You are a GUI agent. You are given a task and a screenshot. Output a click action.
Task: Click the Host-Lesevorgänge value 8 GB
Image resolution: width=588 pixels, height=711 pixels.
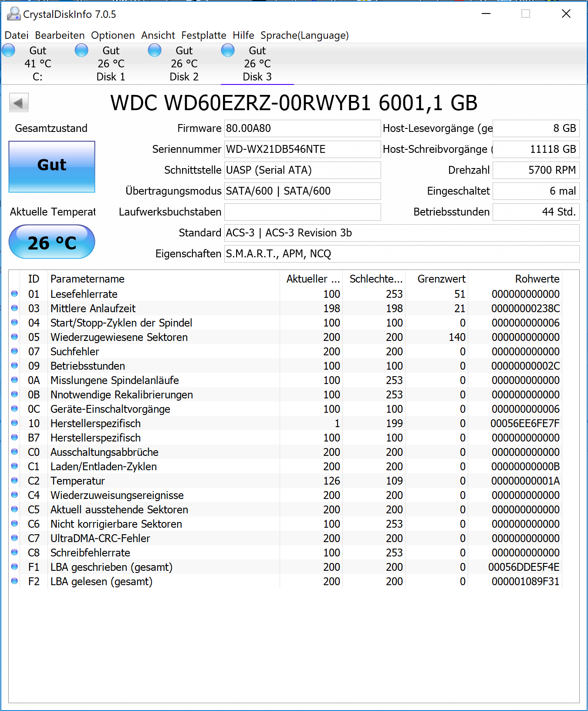536,128
